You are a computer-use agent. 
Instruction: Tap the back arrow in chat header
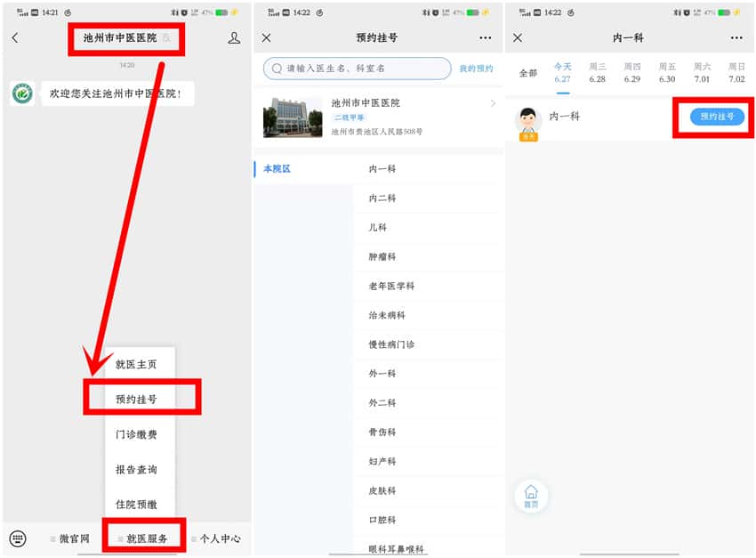pos(15,38)
